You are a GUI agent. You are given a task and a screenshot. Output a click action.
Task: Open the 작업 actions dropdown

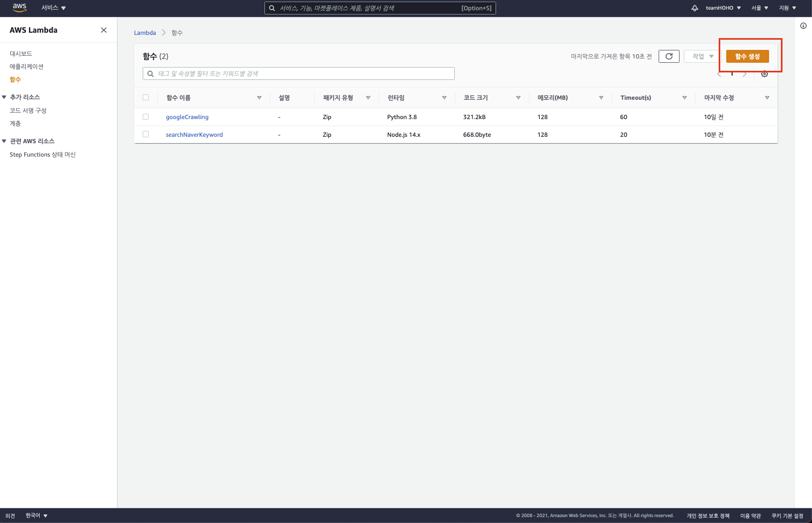(x=702, y=56)
